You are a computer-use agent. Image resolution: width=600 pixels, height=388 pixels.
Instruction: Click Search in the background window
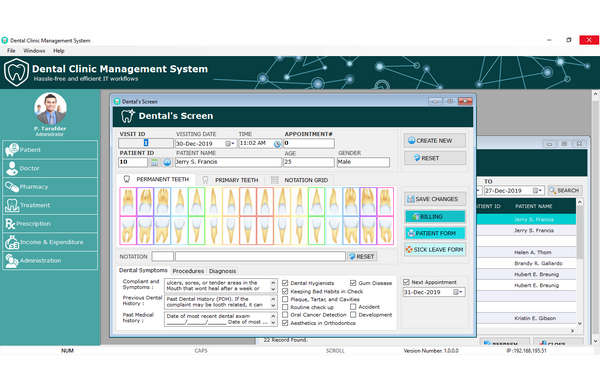coord(564,190)
